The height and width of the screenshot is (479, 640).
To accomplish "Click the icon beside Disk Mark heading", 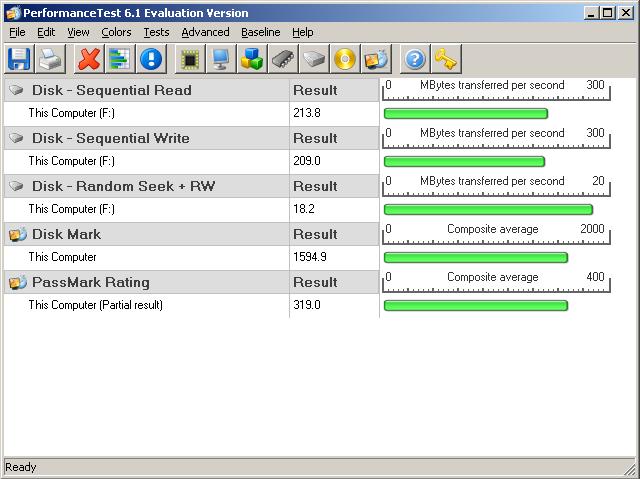I will pyautogui.click(x=18, y=234).
